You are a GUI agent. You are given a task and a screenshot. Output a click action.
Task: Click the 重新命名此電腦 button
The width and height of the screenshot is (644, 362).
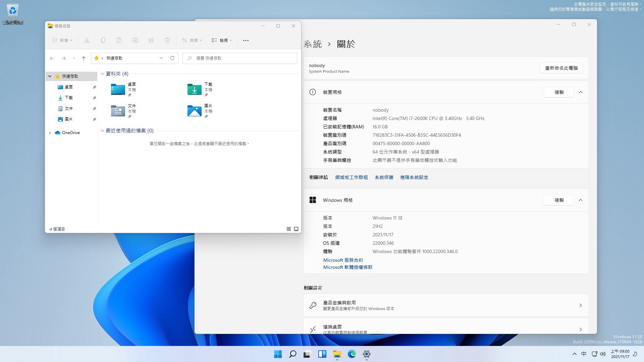tap(561, 68)
